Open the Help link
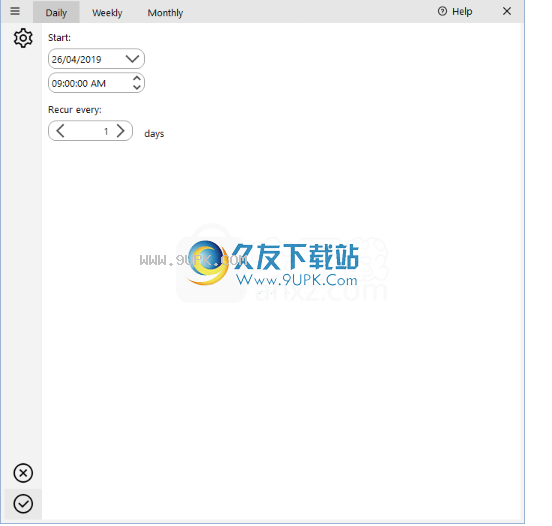The height and width of the screenshot is (526, 552). [462, 12]
